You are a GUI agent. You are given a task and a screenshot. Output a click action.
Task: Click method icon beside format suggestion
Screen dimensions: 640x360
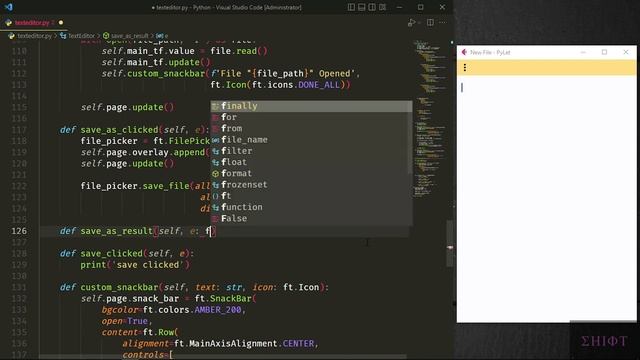point(216,174)
